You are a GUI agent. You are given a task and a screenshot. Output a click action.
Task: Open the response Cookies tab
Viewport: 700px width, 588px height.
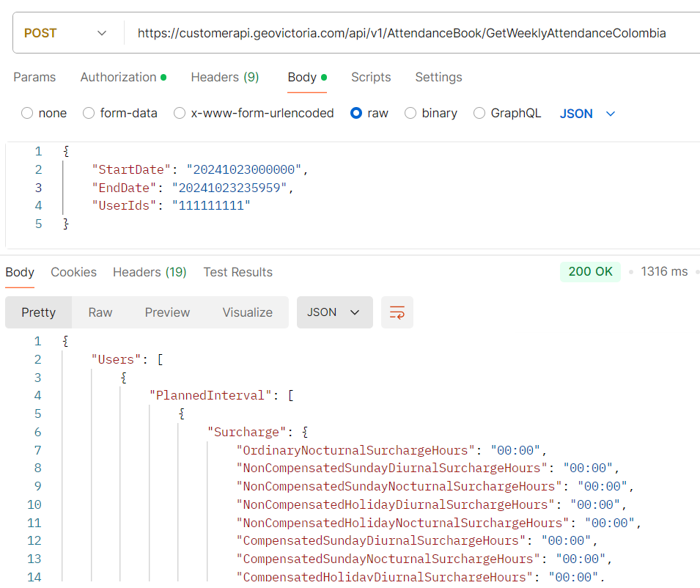click(x=73, y=272)
